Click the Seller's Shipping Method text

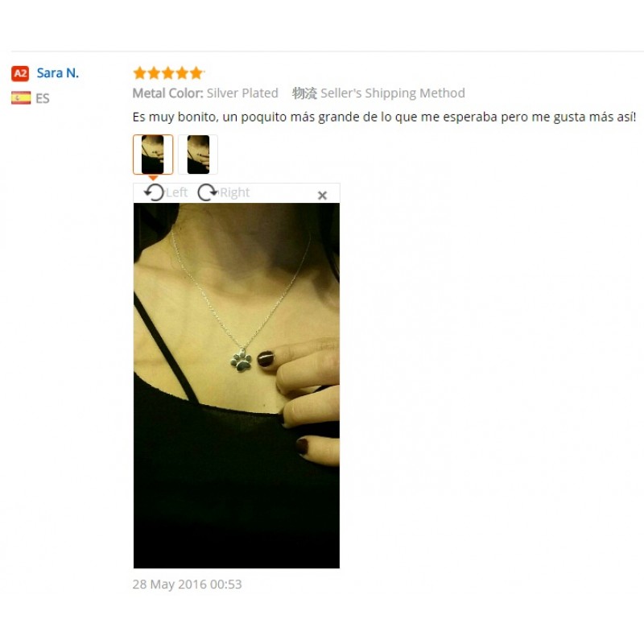(393, 93)
